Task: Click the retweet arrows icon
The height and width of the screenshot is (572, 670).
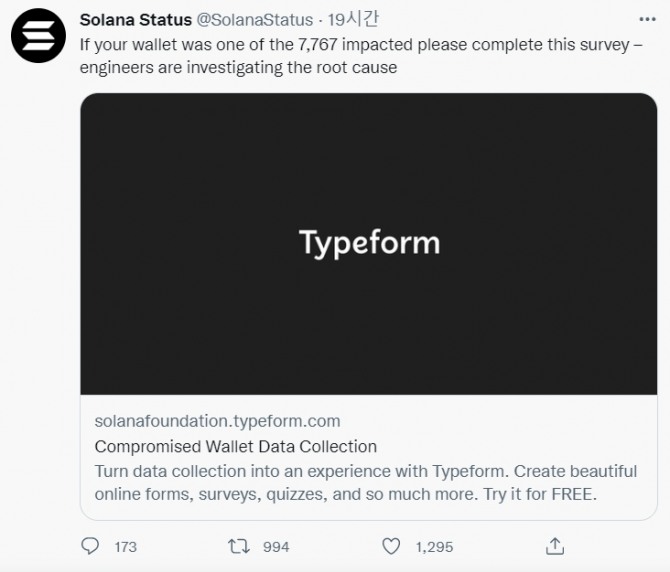Action: (x=238, y=546)
